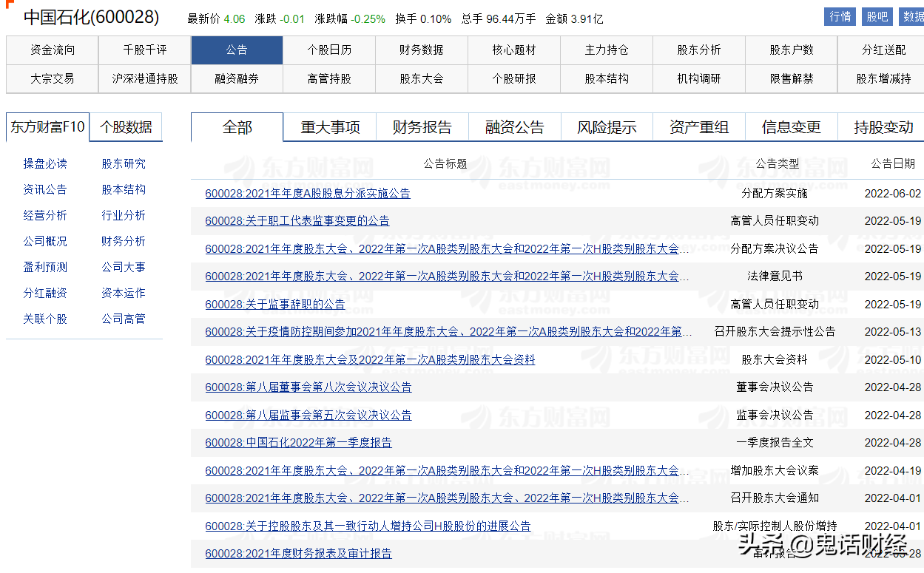Viewport: 924px width, 573px height.
Task: Select the 机构调研 tab
Action: tap(699, 78)
